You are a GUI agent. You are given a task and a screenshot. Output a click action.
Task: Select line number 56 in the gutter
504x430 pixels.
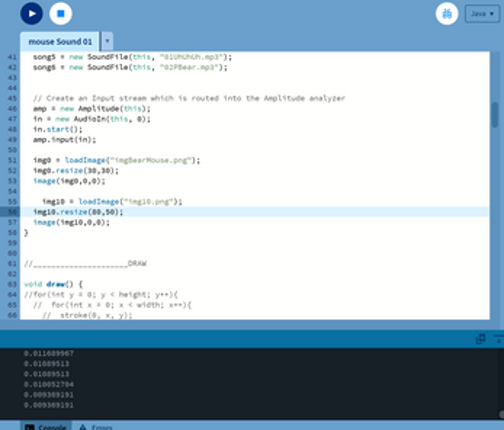coord(12,212)
